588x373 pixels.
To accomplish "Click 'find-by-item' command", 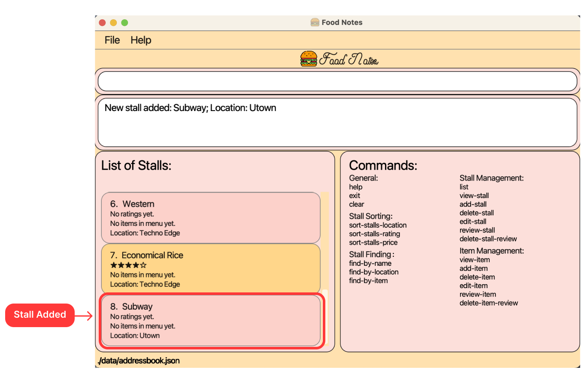I will click(x=368, y=280).
